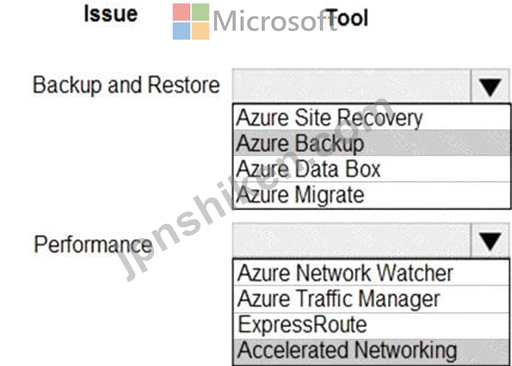Select Azure Migrate in the list
Image resolution: width=512 pixels, height=366 pixels.
[372, 195]
